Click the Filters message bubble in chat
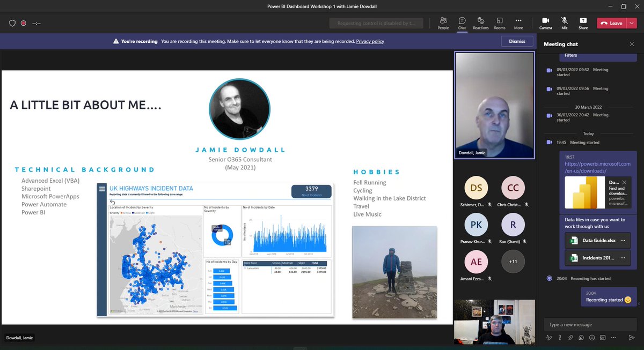The width and height of the screenshot is (644, 350). tap(598, 56)
